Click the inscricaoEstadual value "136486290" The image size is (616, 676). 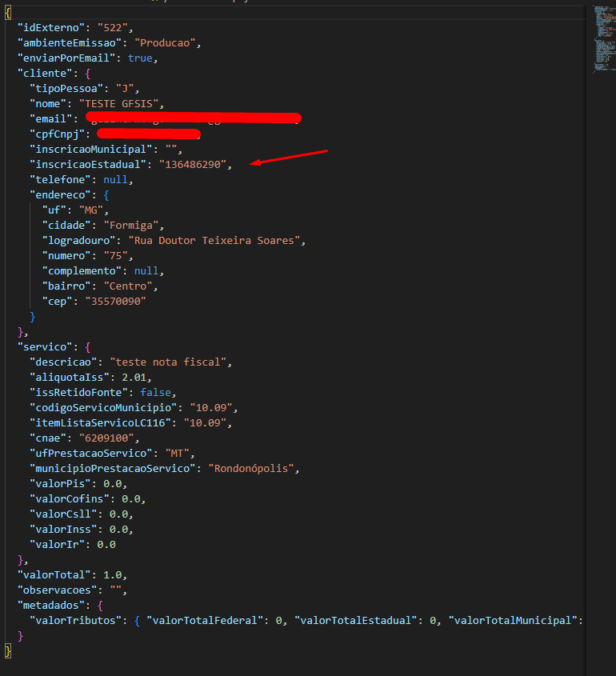pyautogui.click(x=194, y=165)
